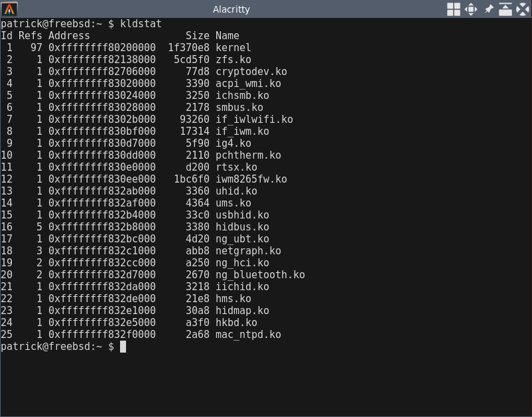Select the hms.ko entry
This screenshot has height=417, width=532.
233,299
